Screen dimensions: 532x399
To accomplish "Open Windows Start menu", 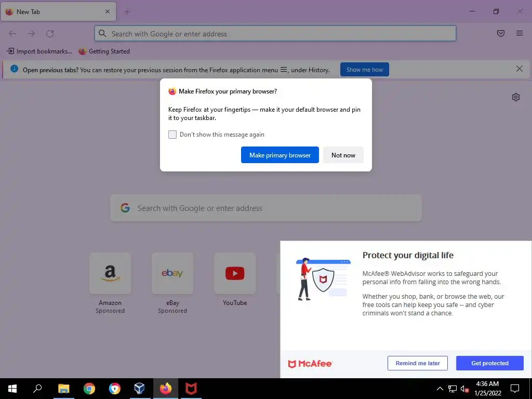I will tap(12, 389).
